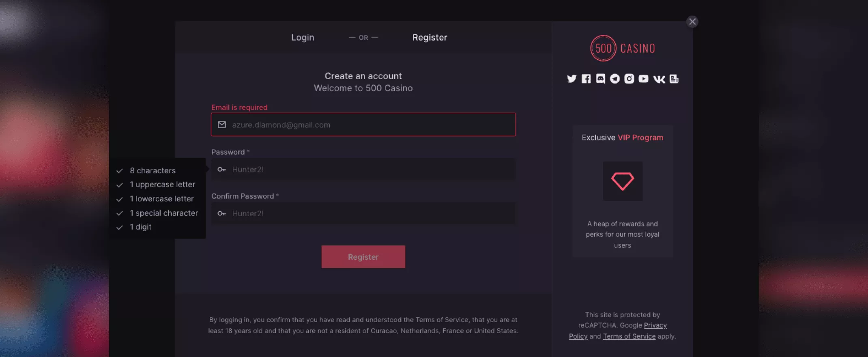
Task: Open the Facebook social icon
Action: [586, 79]
